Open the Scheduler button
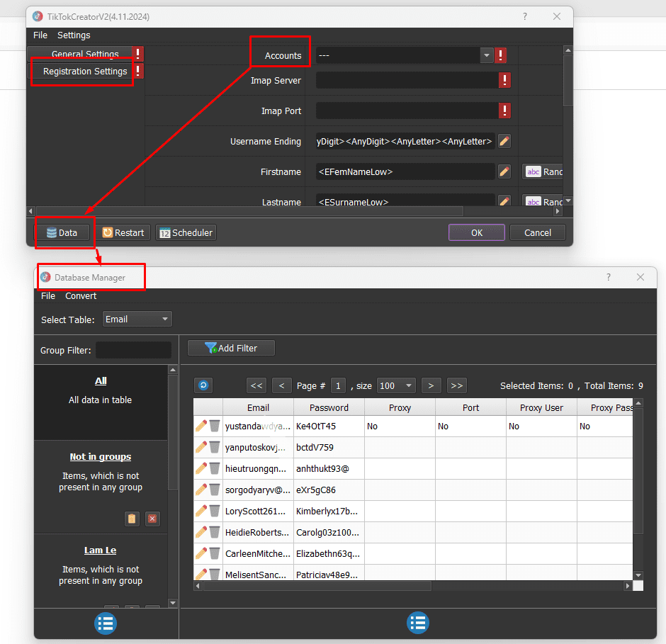Viewport: 666px width, 644px height. coord(186,233)
